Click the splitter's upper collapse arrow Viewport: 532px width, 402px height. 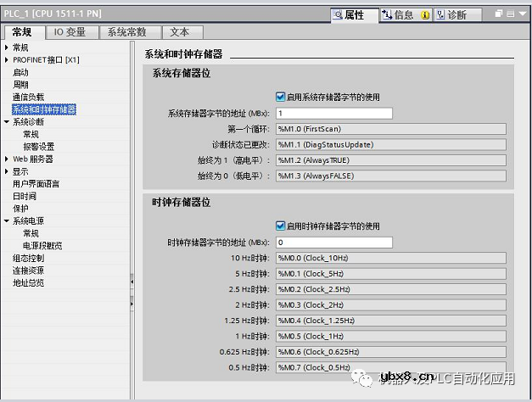(x=132, y=281)
